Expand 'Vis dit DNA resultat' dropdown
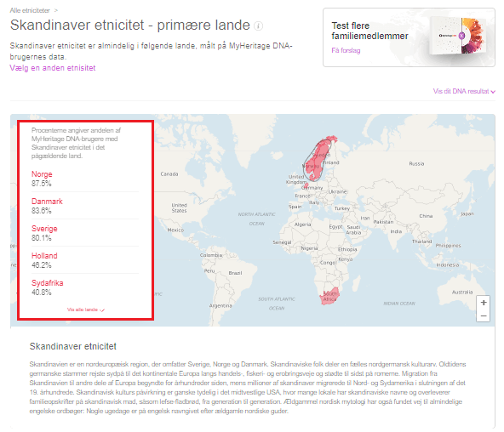 [464, 92]
